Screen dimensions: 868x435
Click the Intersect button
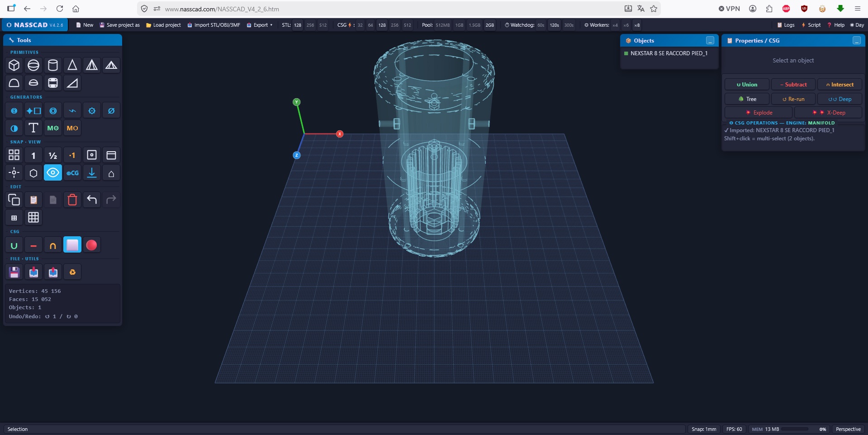tap(840, 85)
